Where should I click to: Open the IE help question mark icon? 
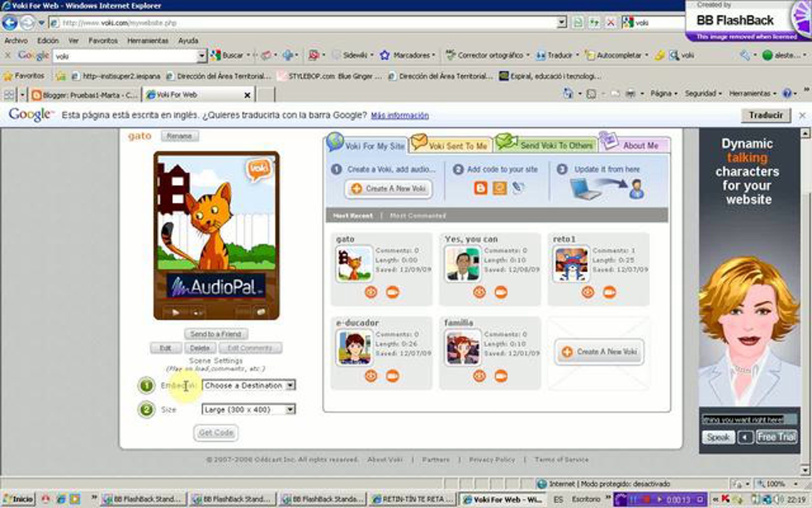tap(787, 94)
